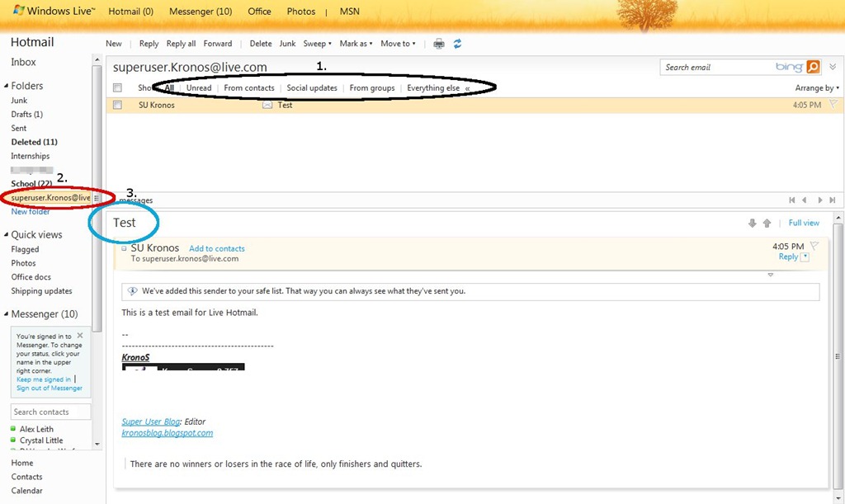This screenshot has width=845, height=504.
Task: Toggle sender details box beside SU Kronos
Action: click(x=125, y=249)
